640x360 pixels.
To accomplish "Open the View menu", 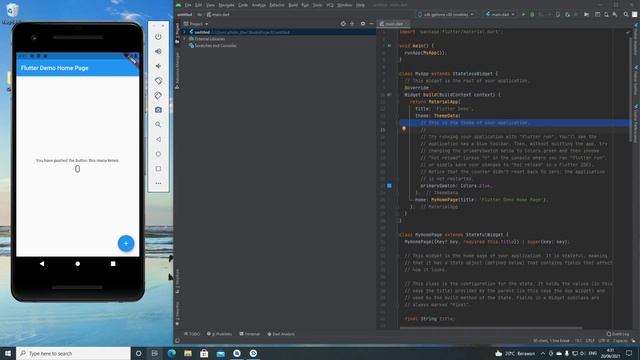I will point(210,5).
